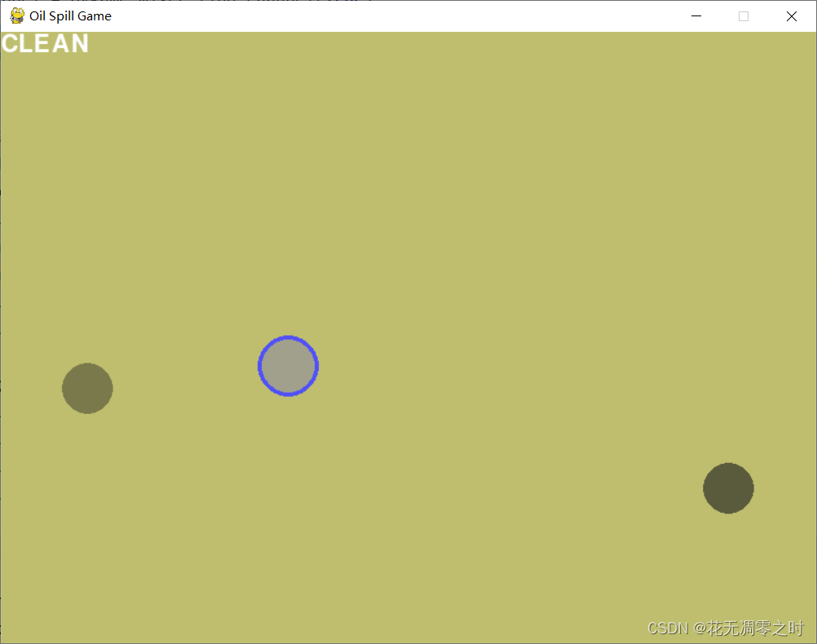Click the letter C in CLEAN
This screenshot has height=644, width=817.
pyautogui.click(x=8, y=44)
